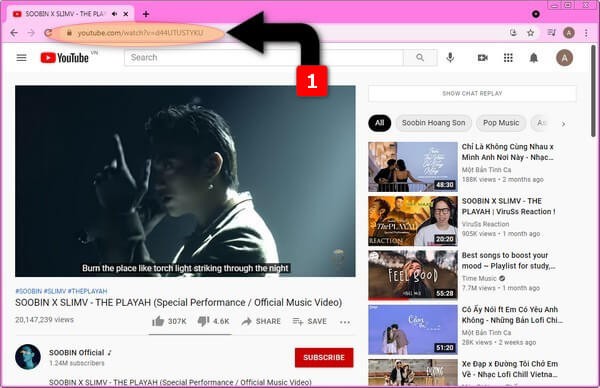Open the title Cô Ấy Nói ft Em Có Yêu Anh
Screen dimensions: 600x388
pyautogui.click(x=512, y=315)
